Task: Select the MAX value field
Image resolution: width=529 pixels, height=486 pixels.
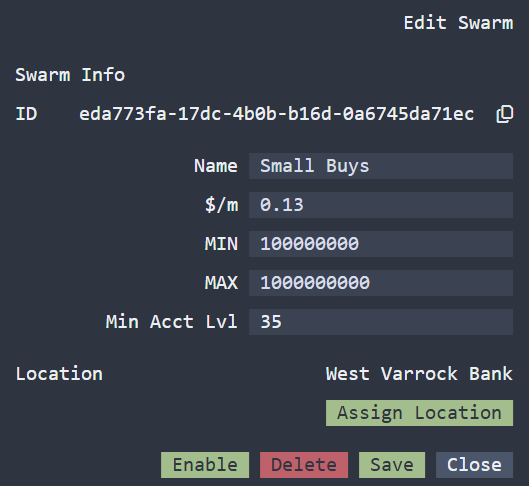Action: [x=381, y=283]
